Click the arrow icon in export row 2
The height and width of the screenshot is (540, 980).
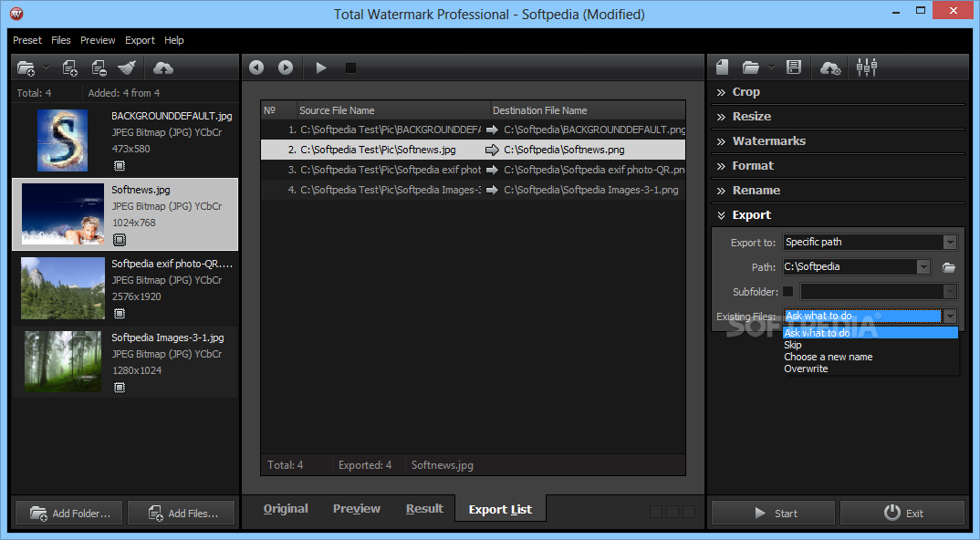[x=493, y=150]
